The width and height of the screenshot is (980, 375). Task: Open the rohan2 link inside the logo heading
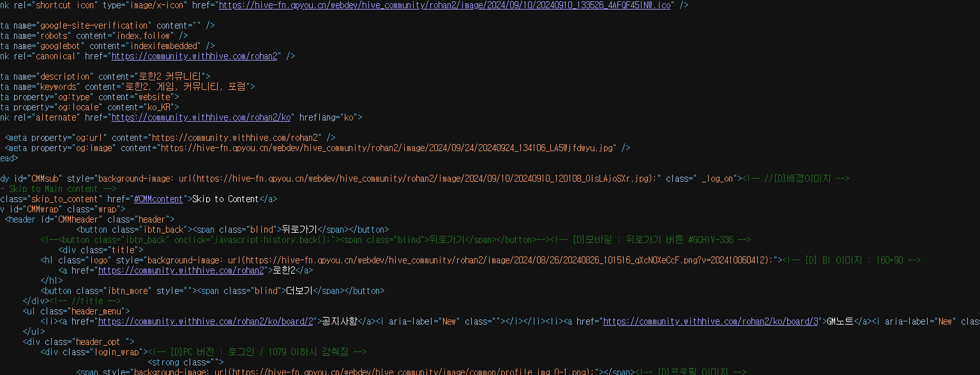point(181,270)
